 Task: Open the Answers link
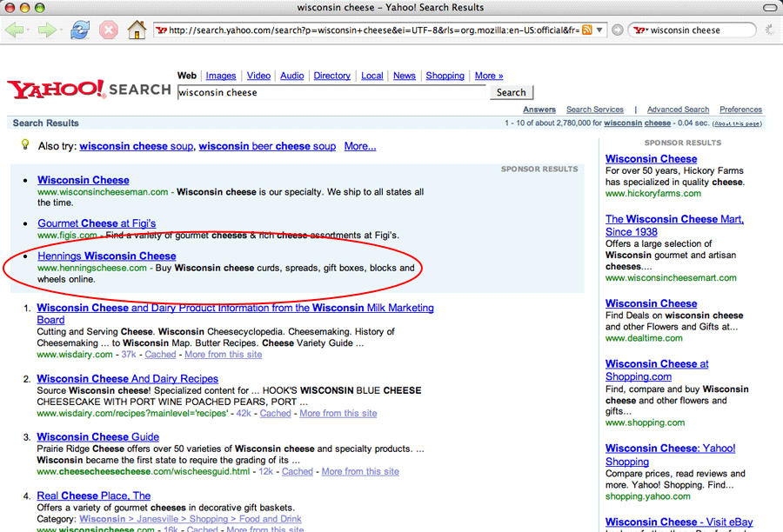coord(539,110)
